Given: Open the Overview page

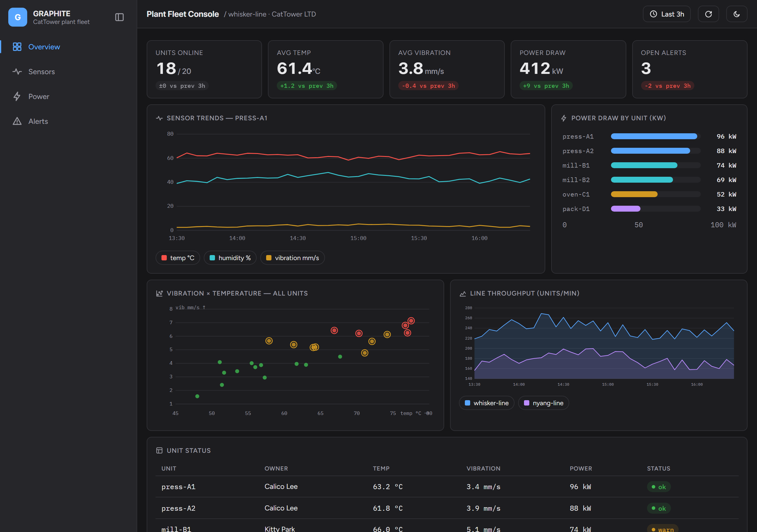Looking at the screenshot, I should coord(69,47).
